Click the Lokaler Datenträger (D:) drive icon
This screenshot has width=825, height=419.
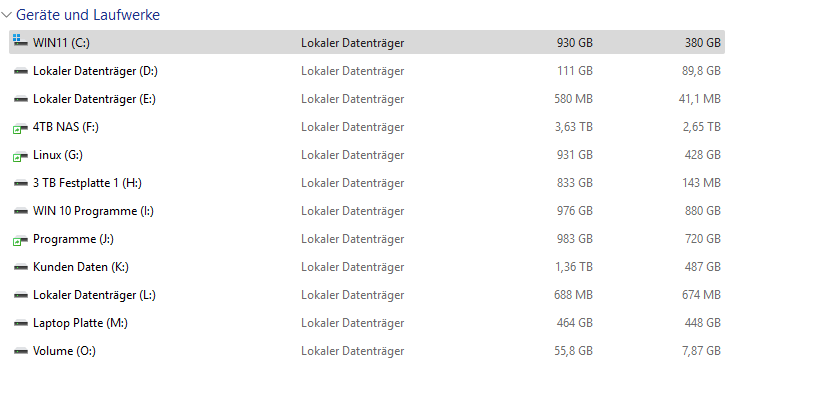(x=20, y=71)
